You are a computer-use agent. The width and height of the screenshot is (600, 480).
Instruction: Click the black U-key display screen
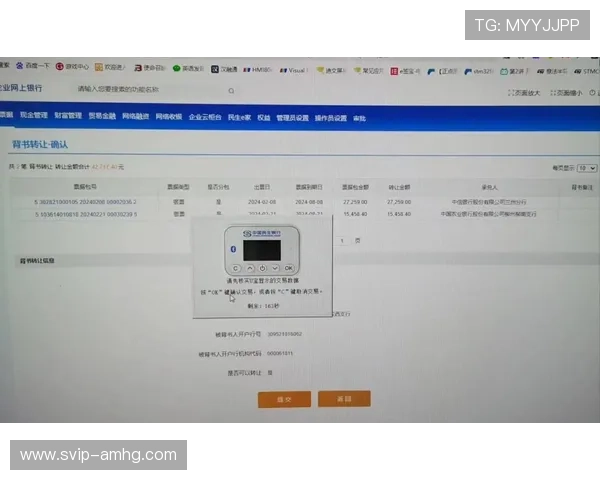(262, 251)
